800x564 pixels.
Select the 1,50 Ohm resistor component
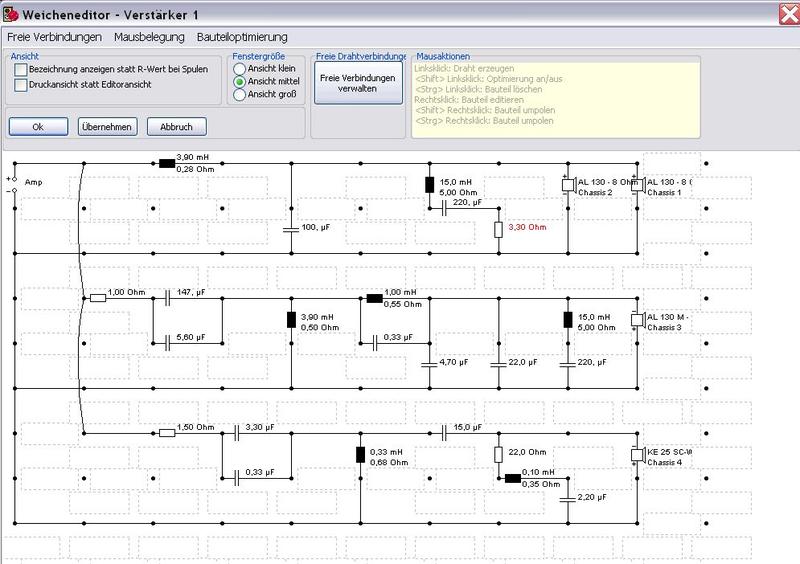(167, 433)
